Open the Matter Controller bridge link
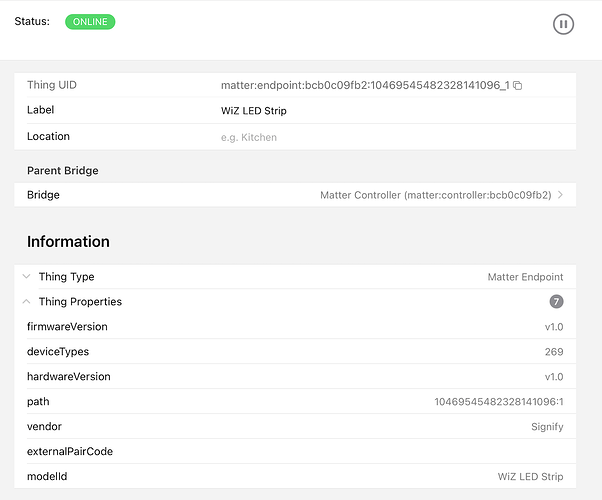 point(435,195)
